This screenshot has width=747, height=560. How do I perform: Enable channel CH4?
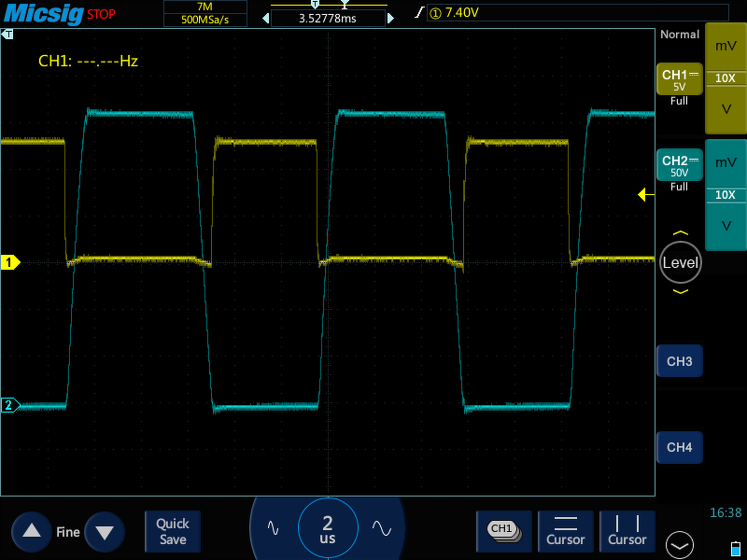click(680, 447)
